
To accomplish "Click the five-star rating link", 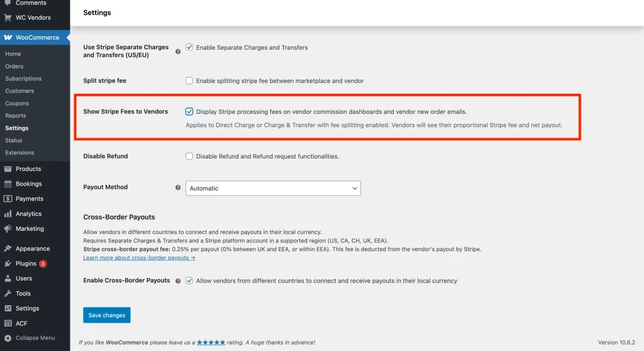I will [x=211, y=342].
